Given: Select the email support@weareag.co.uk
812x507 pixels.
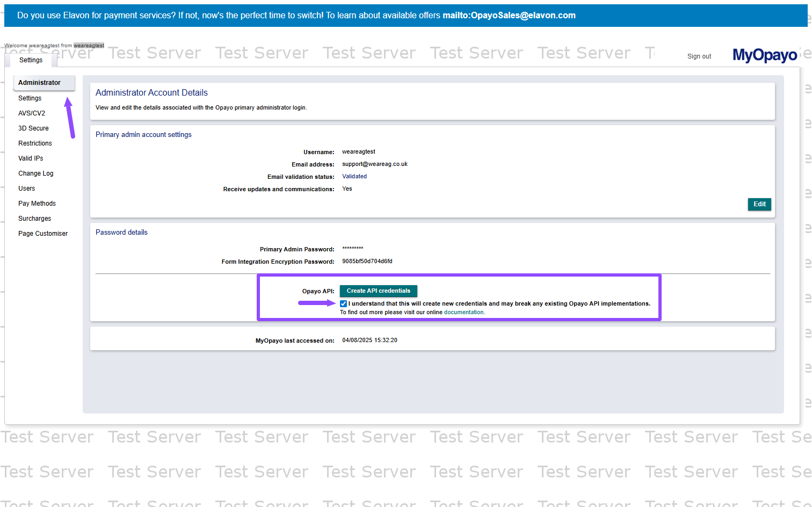Looking at the screenshot, I should coord(375,164).
